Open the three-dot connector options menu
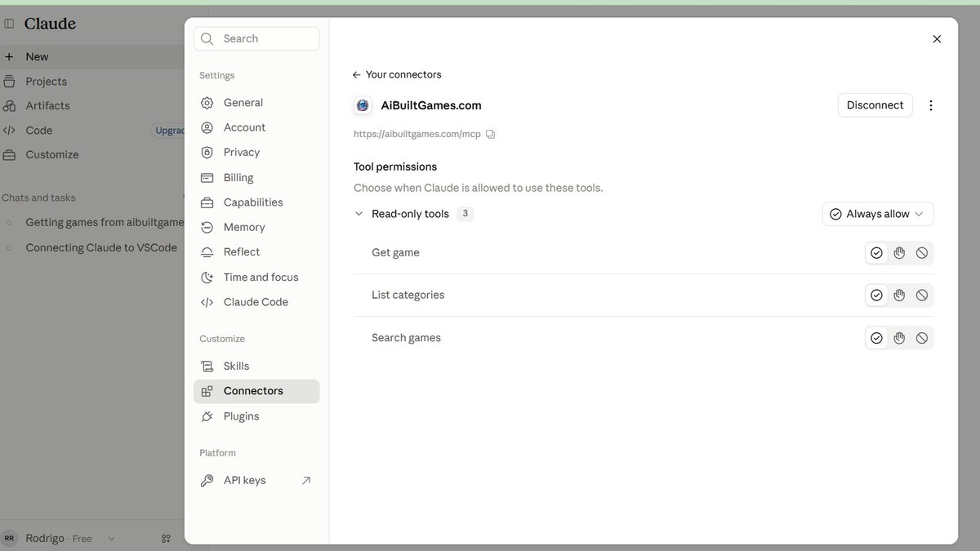Image resolution: width=980 pixels, height=551 pixels. (931, 105)
